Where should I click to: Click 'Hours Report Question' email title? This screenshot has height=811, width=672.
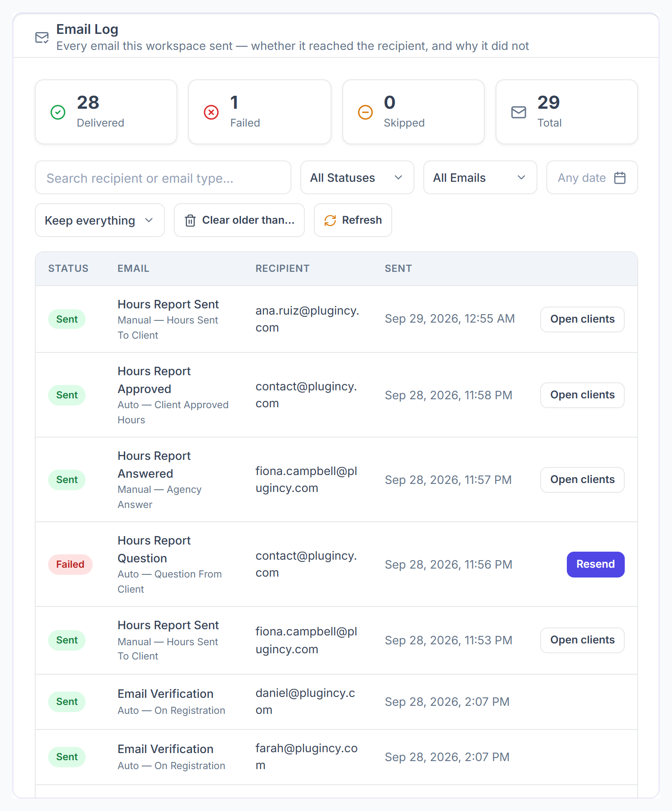[154, 549]
